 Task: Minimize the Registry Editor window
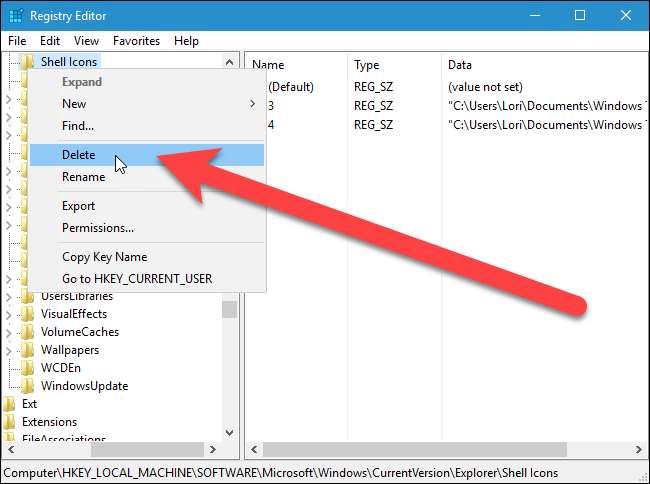(535, 16)
